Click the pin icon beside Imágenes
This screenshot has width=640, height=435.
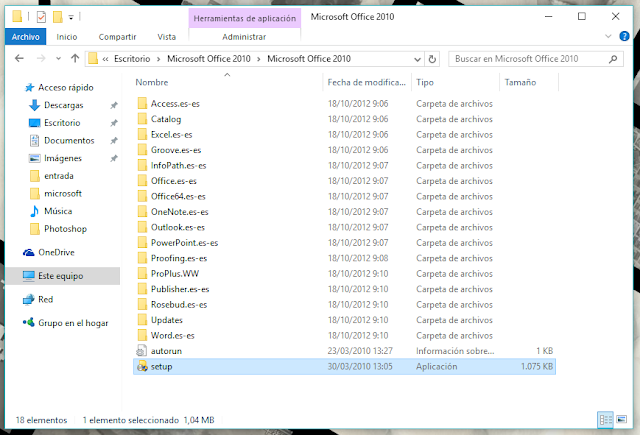tap(114, 158)
